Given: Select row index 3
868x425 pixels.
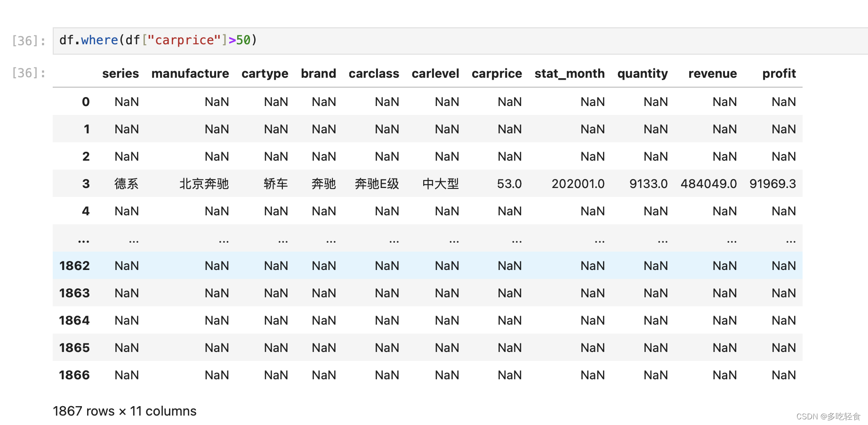Looking at the screenshot, I should 86,184.
